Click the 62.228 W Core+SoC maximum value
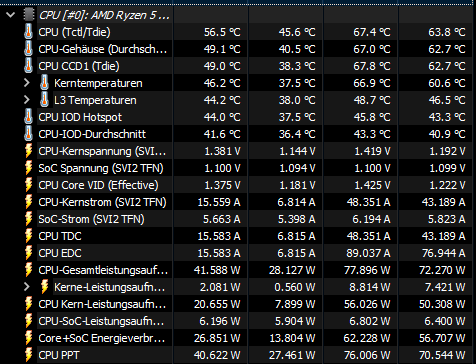The image size is (476, 364). coord(367,338)
